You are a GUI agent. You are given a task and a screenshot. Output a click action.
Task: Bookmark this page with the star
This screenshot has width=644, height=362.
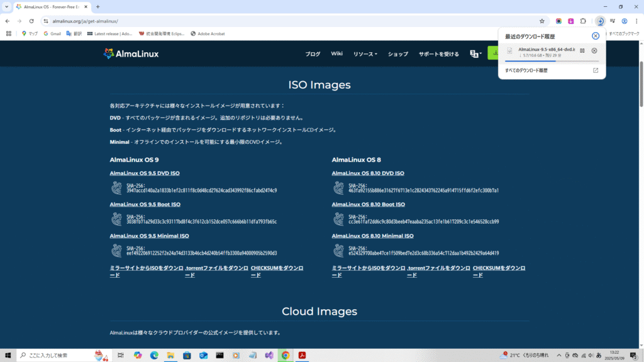coord(541,21)
